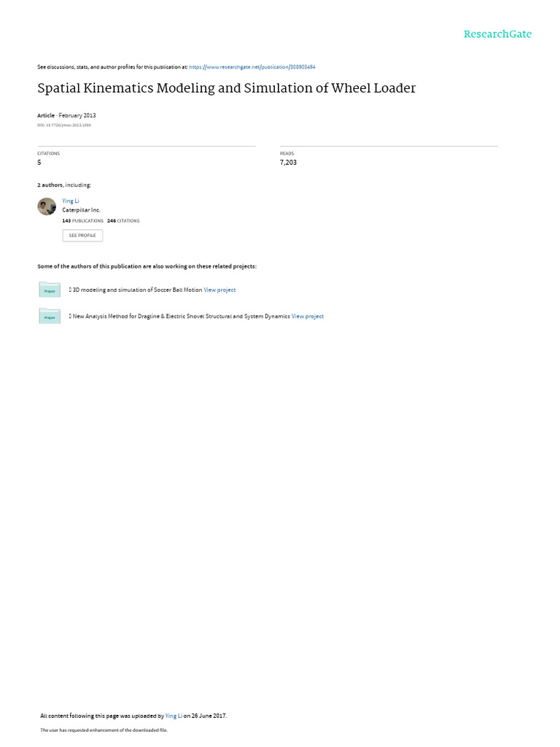Select the reads count 7,203
Screen dimensions: 560x747
point(288,163)
